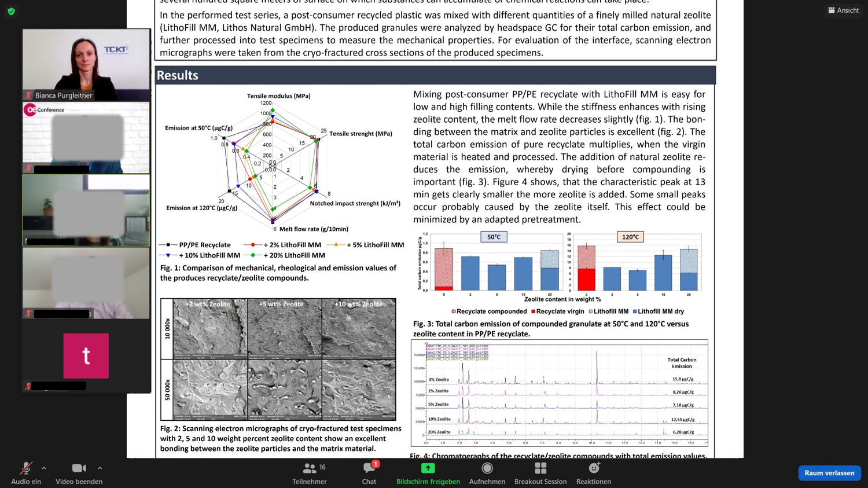Click the 120°C bar chart label

tap(630, 237)
